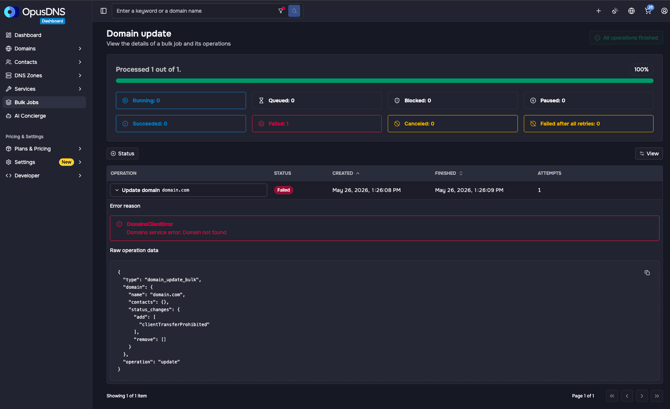Expand the DNS Zones sidebar menu
Viewport: 670px width, 409px height.
pyautogui.click(x=44, y=75)
